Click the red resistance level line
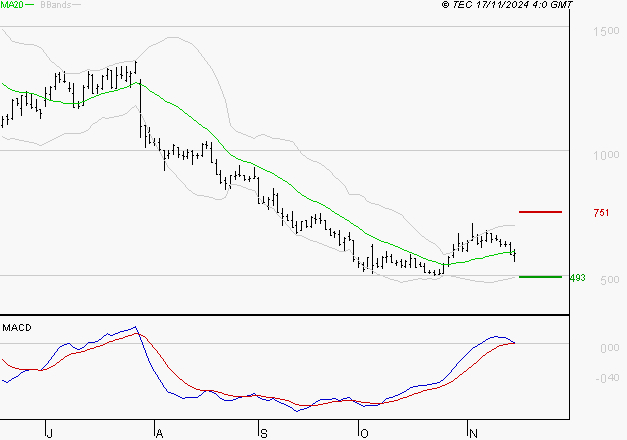627x440 pixels. click(x=540, y=212)
